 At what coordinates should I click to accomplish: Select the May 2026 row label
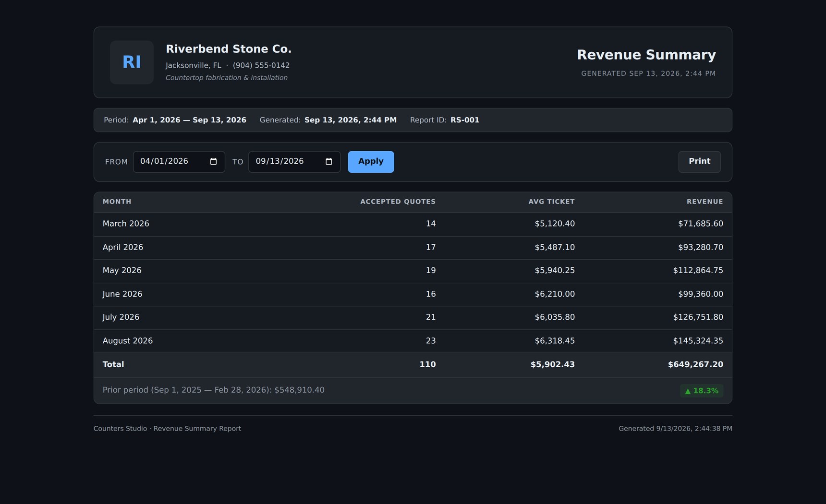point(122,271)
